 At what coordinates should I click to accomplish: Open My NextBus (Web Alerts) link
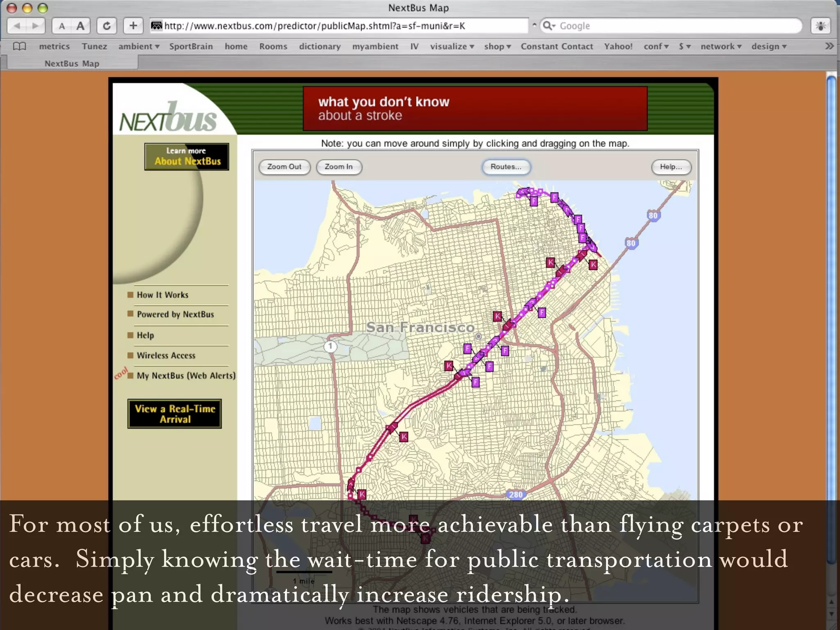(x=186, y=376)
